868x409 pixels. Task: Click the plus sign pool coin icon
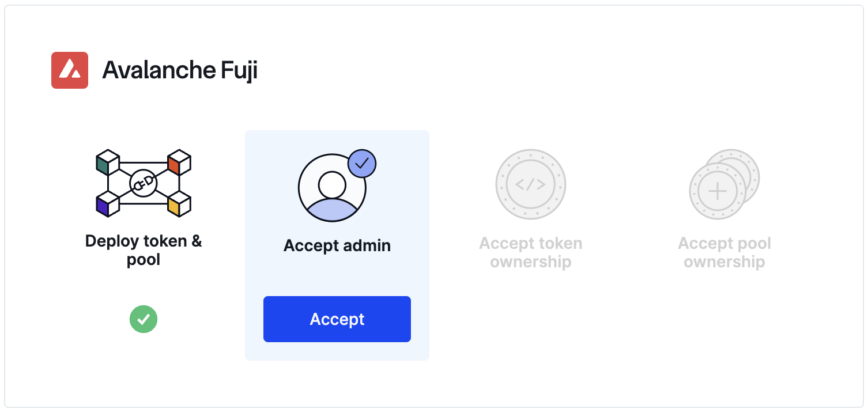pos(717,191)
